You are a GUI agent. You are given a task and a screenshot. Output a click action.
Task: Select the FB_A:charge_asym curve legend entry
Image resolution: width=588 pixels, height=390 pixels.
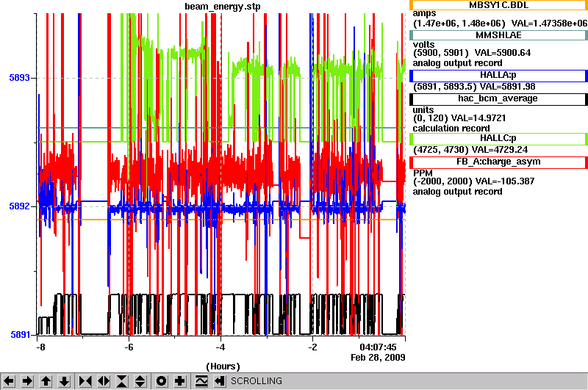pos(498,162)
